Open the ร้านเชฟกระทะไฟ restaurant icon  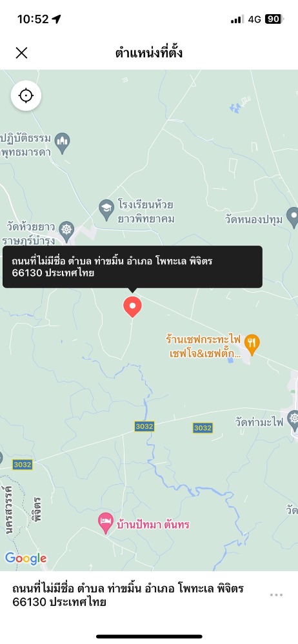(x=252, y=343)
